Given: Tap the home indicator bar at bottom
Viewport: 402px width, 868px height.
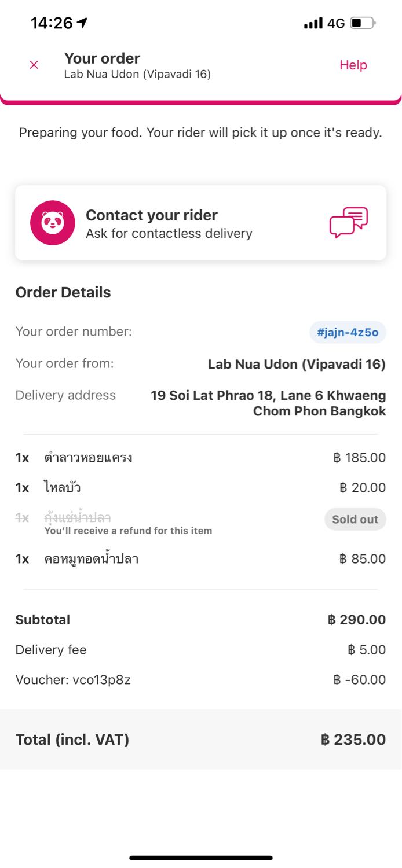Looking at the screenshot, I should tap(201, 858).
